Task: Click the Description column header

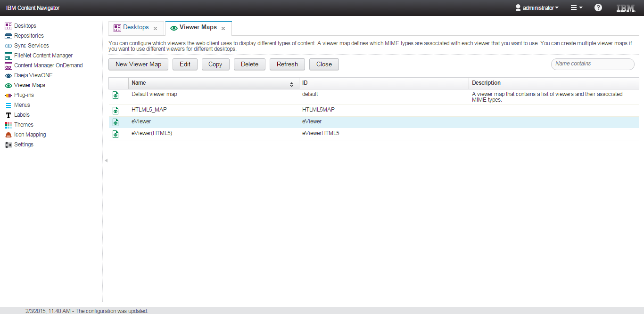Action: [x=554, y=83]
